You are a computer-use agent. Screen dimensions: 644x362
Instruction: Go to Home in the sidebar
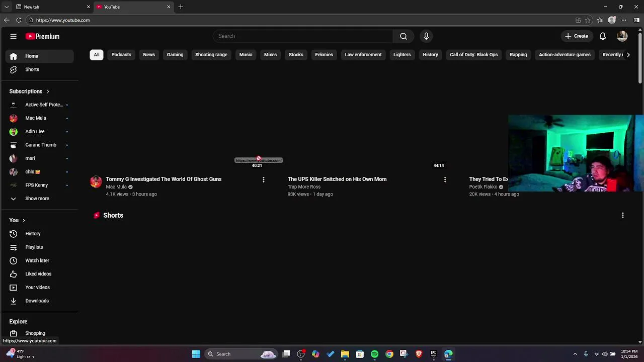point(40,56)
